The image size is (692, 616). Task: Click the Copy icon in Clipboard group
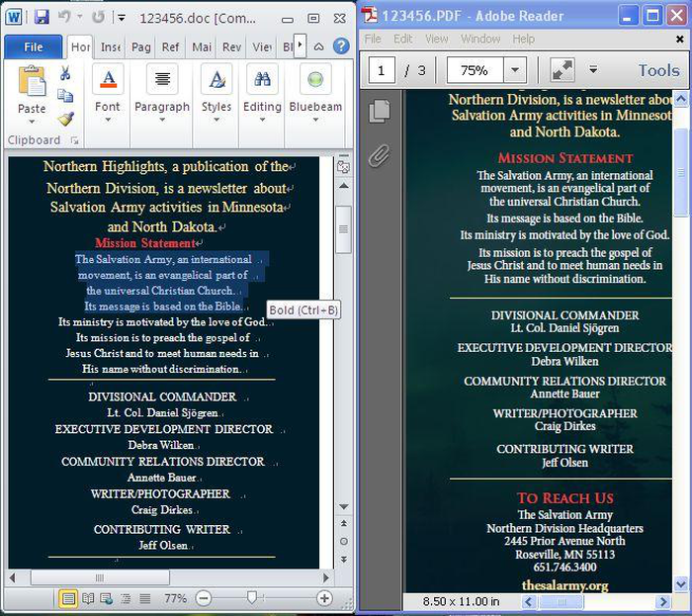[x=65, y=95]
